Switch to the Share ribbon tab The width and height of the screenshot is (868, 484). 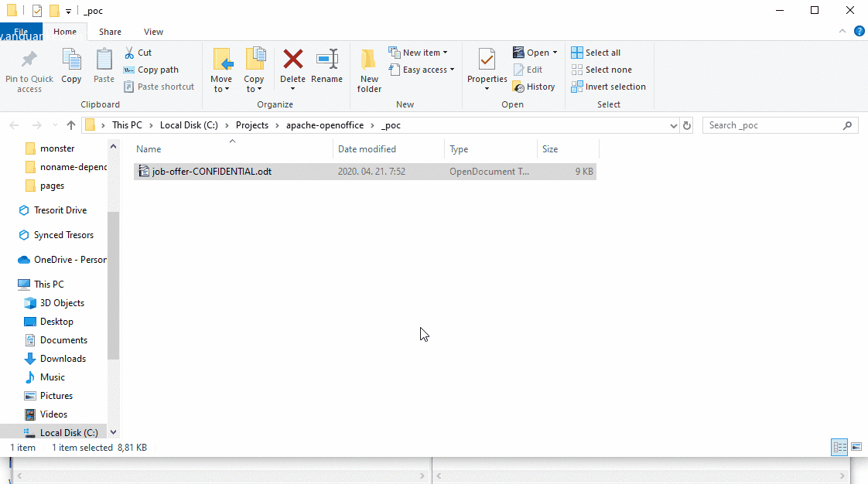pyautogui.click(x=110, y=32)
